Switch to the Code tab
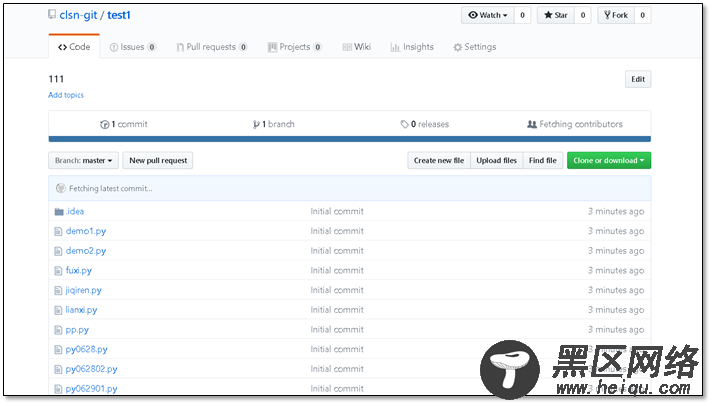 coord(74,47)
